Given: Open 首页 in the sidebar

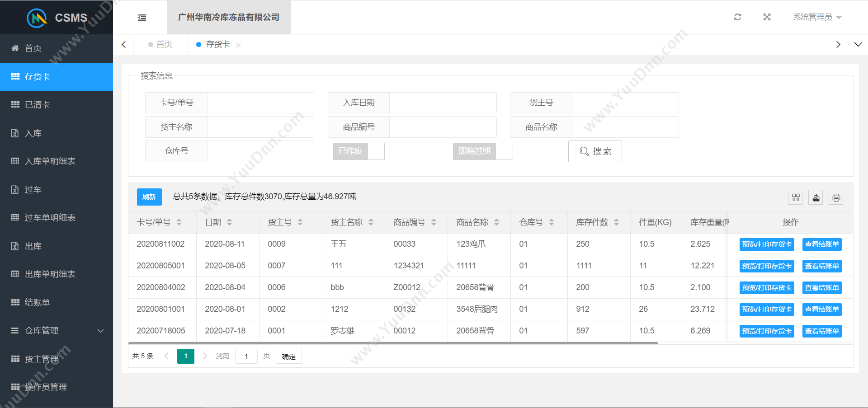Looking at the screenshot, I should pyautogui.click(x=57, y=48).
